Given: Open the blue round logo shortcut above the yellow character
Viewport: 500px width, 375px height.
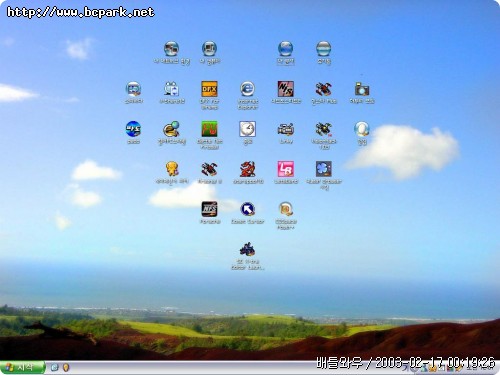Looking at the screenshot, I should (x=133, y=129).
